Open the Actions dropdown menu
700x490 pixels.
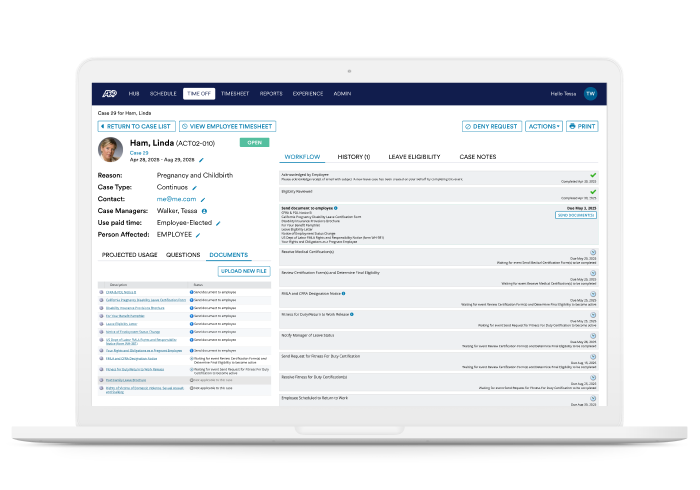click(543, 127)
